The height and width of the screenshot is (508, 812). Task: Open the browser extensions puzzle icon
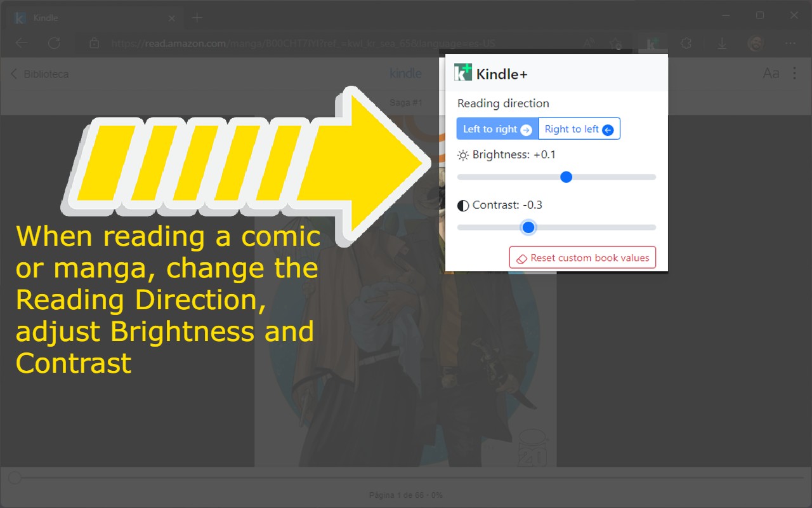(x=686, y=43)
